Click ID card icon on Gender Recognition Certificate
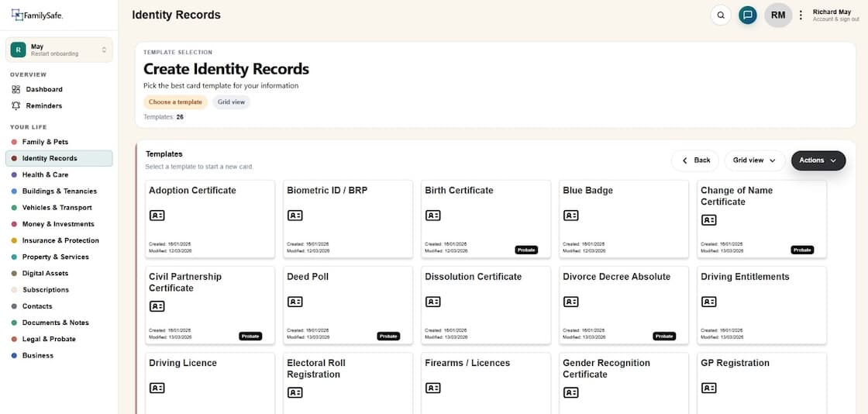Image resolution: width=868 pixels, height=414 pixels. pyautogui.click(x=570, y=392)
